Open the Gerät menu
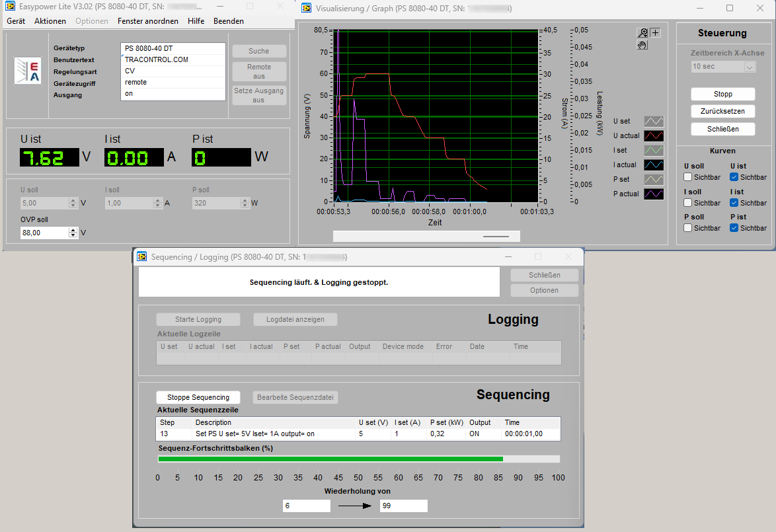The image size is (776, 532). [16, 21]
